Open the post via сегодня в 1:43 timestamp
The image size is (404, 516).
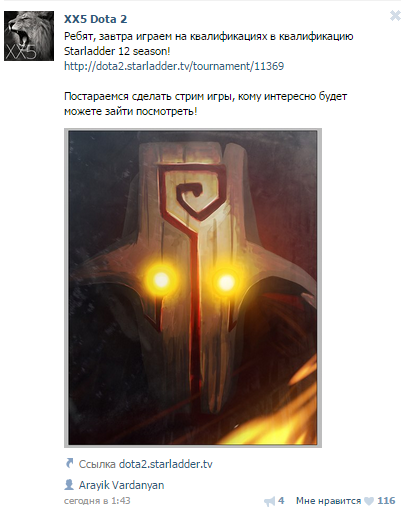pyautogui.click(x=97, y=501)
